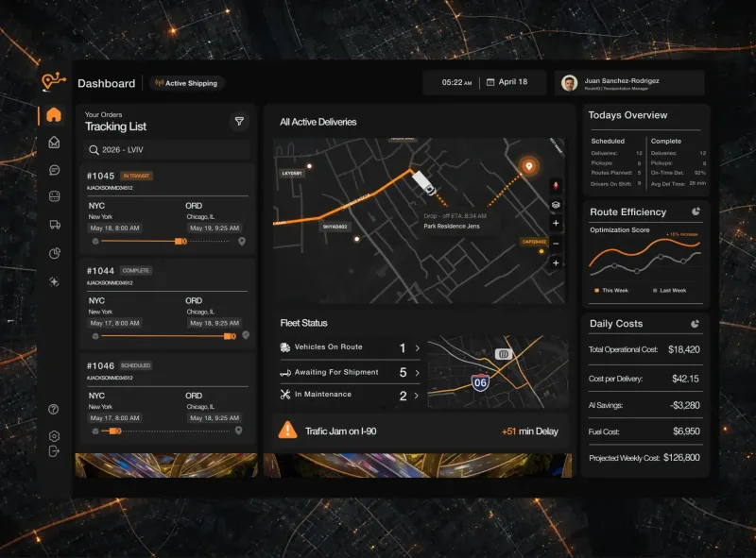Click the LKY0601 map label
756x558 pixels.
click(292, 173)
